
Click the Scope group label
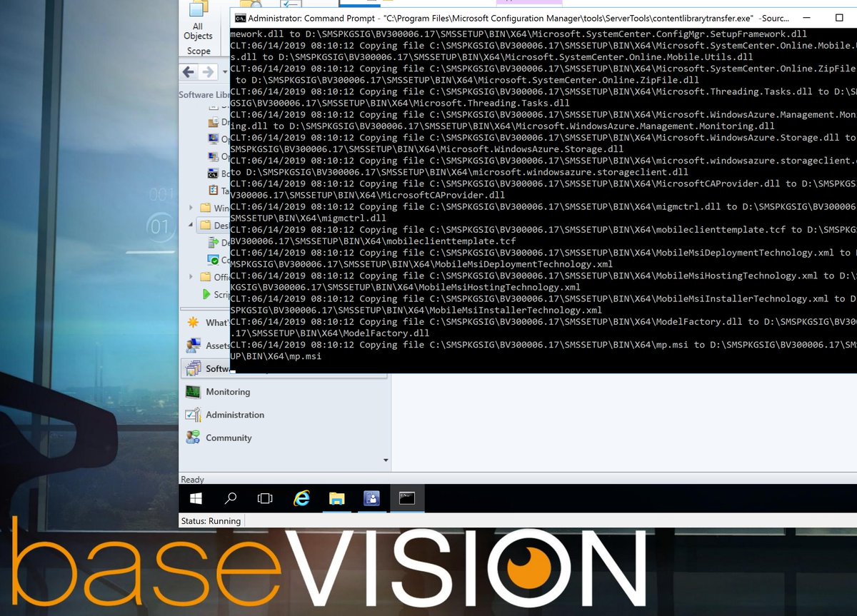pyautogui.click(x=199, y=51)
